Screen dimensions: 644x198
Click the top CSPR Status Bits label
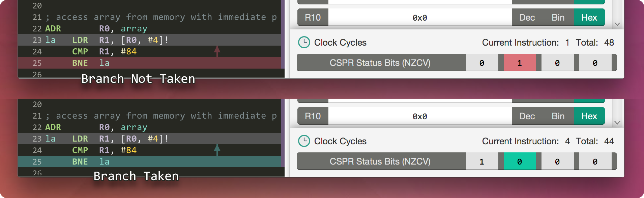[x=380, y=63]
